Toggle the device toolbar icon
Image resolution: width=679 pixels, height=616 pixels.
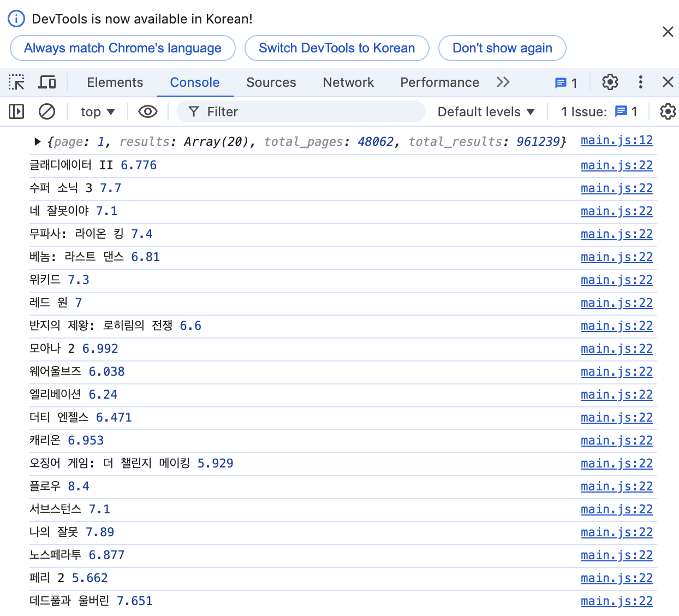47,82
